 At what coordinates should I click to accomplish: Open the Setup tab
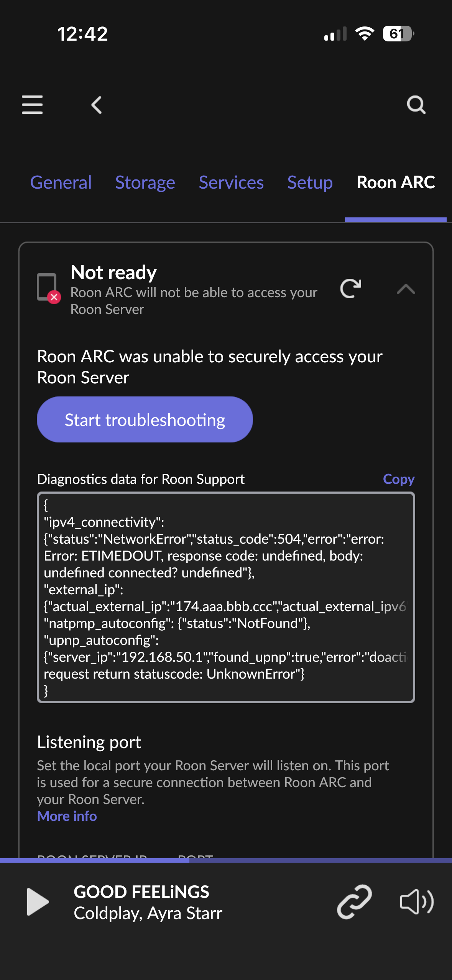[x=310, y=183]
